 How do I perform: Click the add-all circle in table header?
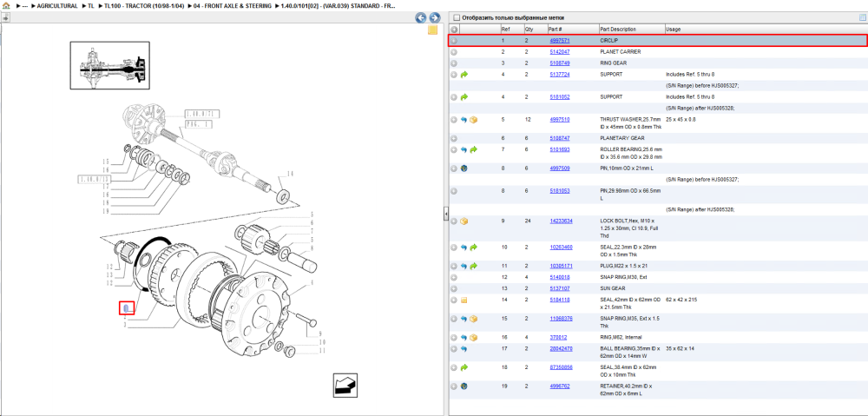(x=454, y=30)
